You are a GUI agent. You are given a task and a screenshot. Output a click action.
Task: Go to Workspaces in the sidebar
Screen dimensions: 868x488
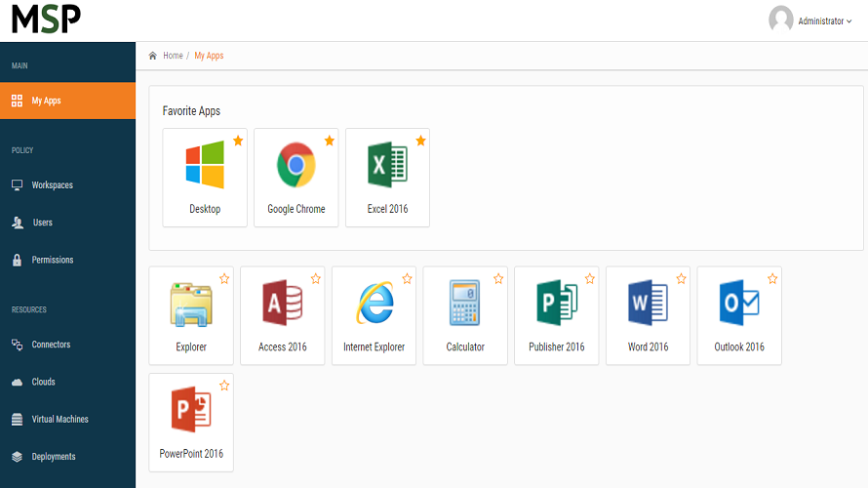pos(67,185)
